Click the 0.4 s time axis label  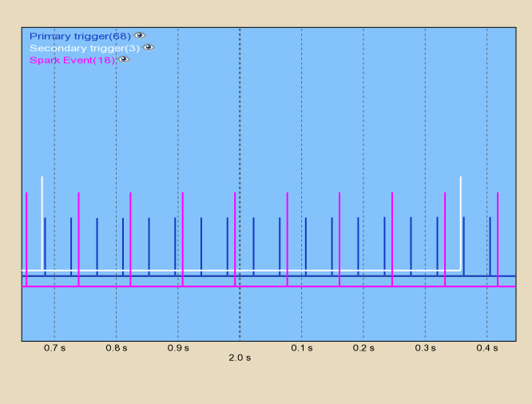[x=486, y=348]
